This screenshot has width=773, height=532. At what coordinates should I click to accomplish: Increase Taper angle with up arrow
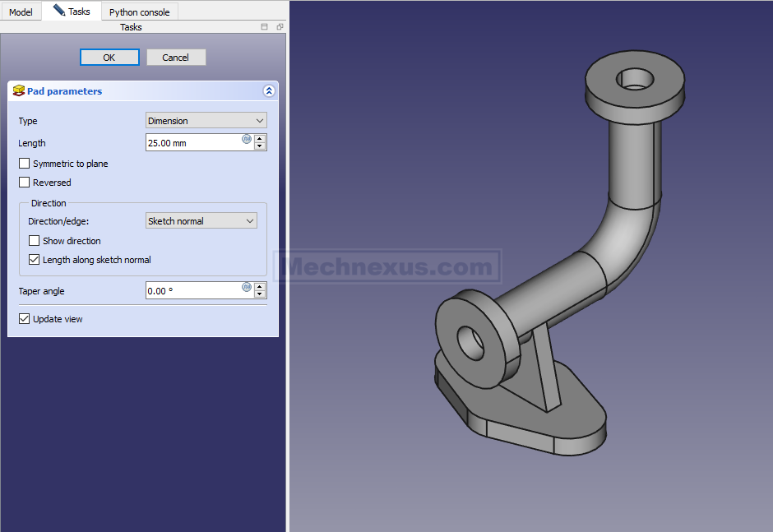260,286
